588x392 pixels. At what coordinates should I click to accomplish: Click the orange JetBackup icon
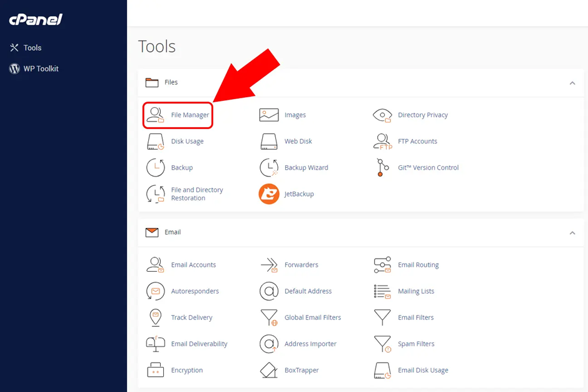269,193
